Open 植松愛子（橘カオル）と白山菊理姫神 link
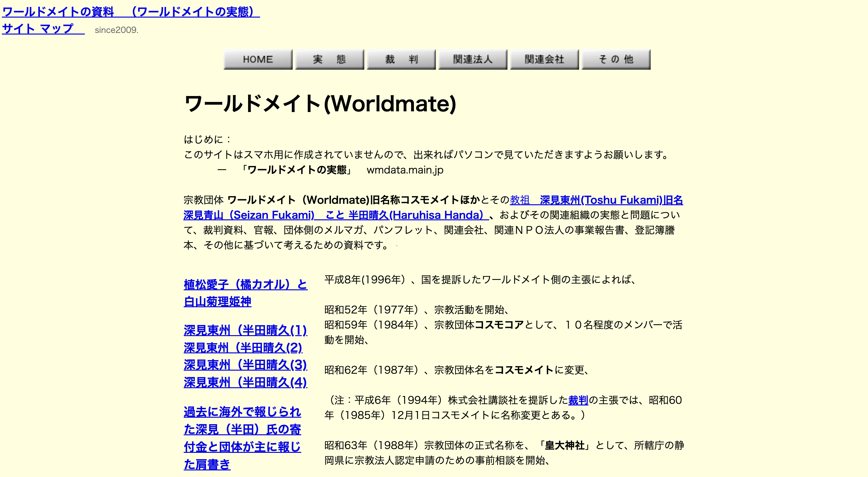 click(x=245, y=293)
